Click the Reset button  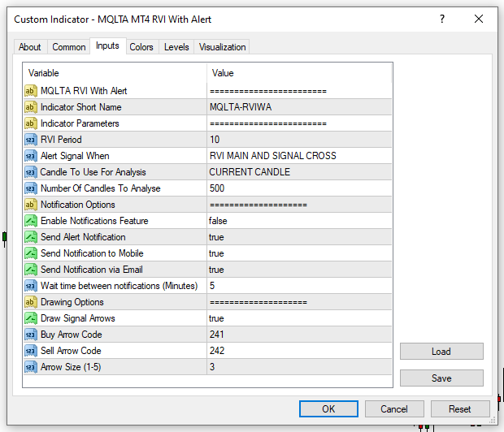click(x=460, y=409)
